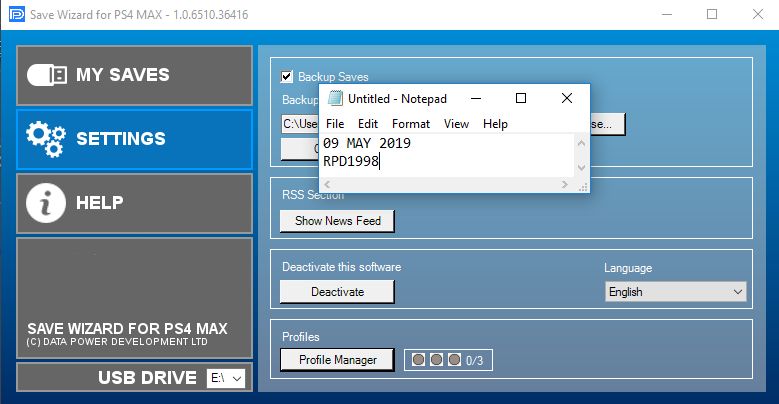This screenshot has width=779, height=404.
Task: Click the Notepad icon in Notepad title bar
Action: click(x=335, y=98)
